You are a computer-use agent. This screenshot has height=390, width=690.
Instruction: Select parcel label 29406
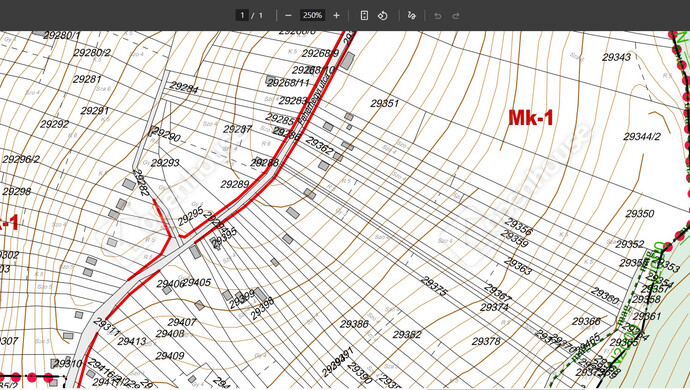tap(169, 284)
